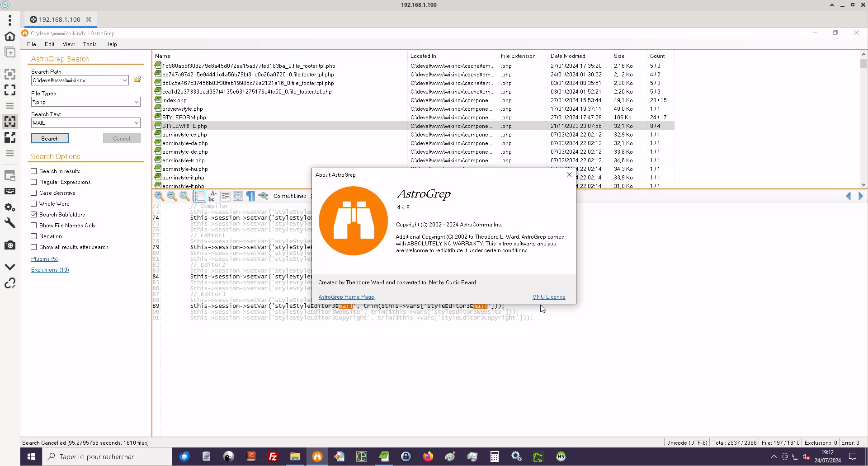868x466 pixels.
Task: Select the 192.168.1.100 connection tab
Action: [x=60, y=19]
